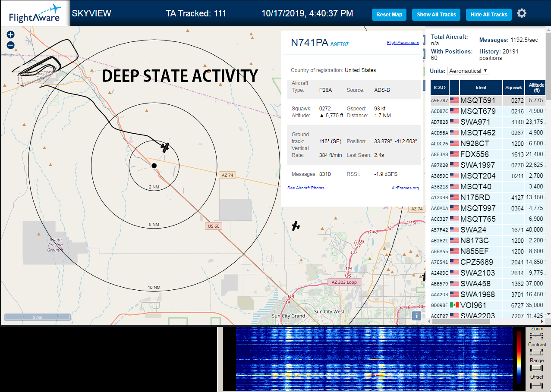Viewport: 551px width, 392px height.
Task: Sort by the blank flag column header
Action: coord(454,88)
